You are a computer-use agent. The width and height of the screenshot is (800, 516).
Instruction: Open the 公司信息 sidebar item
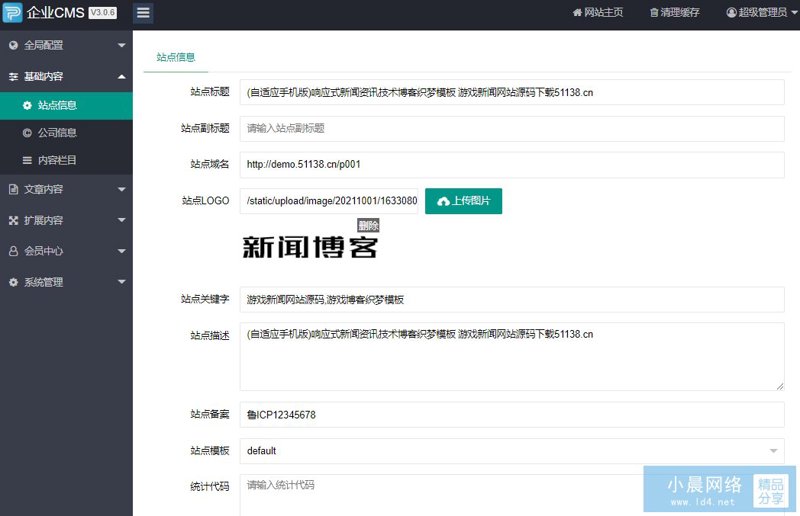66,133
